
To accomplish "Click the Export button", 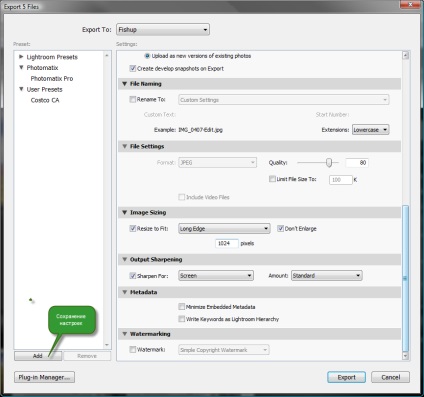I will coord(346,377).
